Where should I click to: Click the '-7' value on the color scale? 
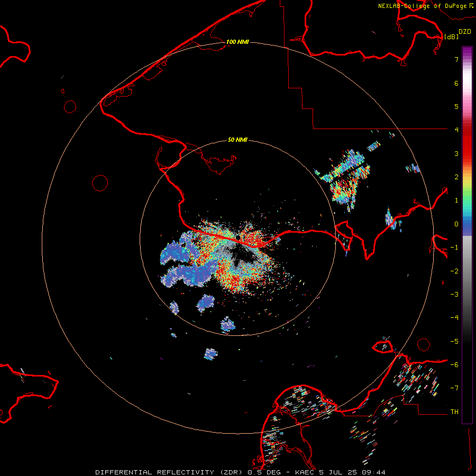tap(454, 388)
